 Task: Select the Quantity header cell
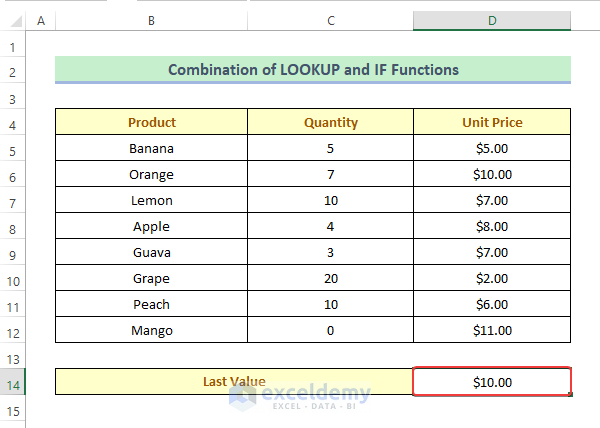coord(330,123)
